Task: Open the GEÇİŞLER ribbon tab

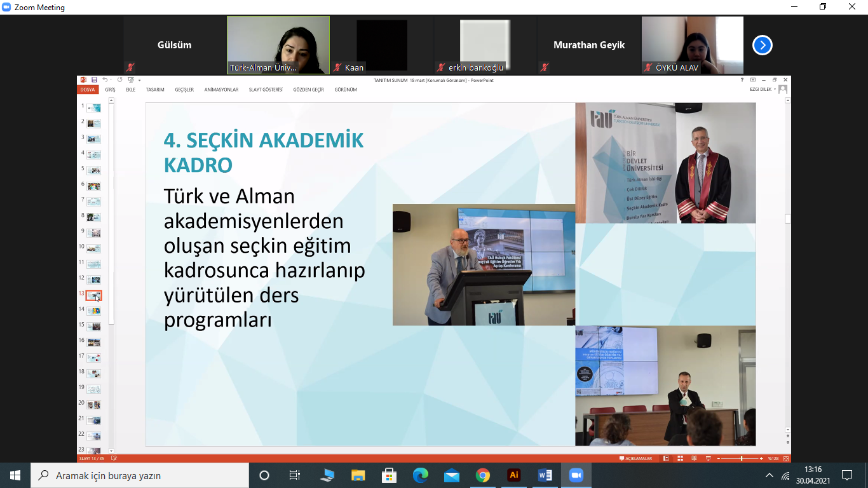Action: (x=184, y=90)
